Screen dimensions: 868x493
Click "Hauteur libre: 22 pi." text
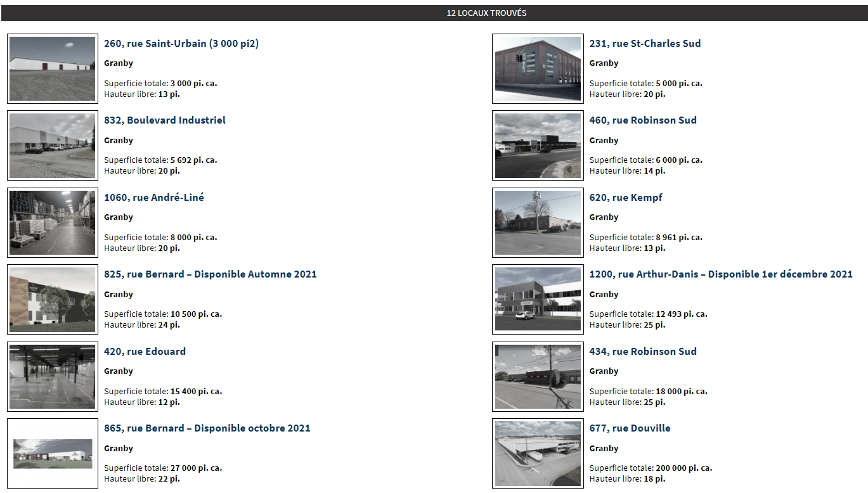pyautogui.click(x=142, y=479)
